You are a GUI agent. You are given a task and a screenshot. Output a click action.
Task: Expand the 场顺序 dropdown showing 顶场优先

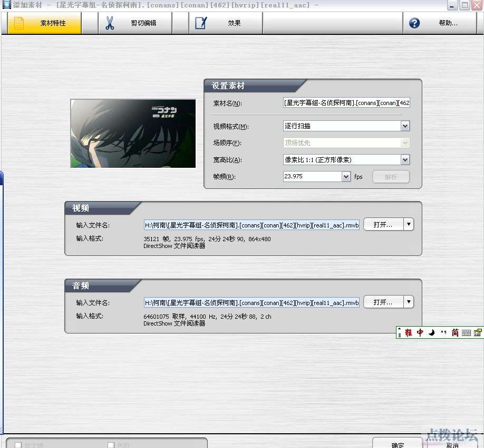coord(405,143)
